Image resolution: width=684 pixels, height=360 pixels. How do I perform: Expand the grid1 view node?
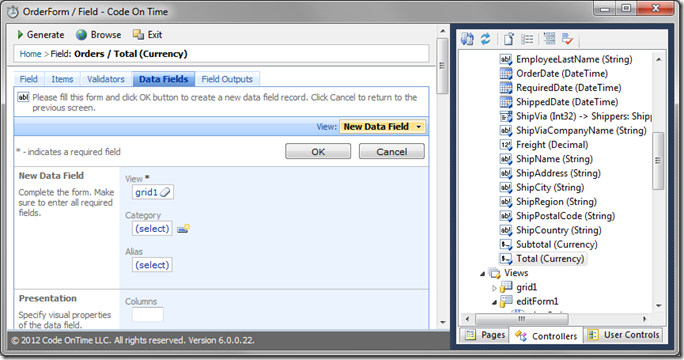pyautogui.click(x=494, y=288)
